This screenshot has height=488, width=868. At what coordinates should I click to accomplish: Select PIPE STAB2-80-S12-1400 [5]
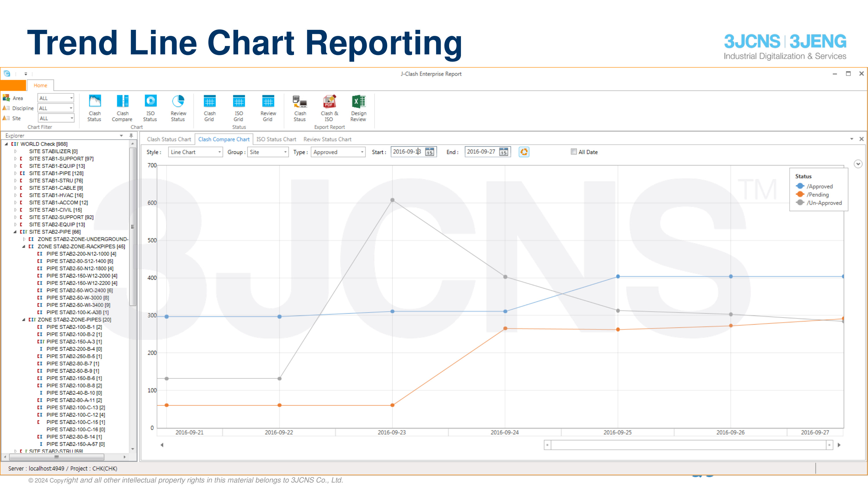coord(80,261)
